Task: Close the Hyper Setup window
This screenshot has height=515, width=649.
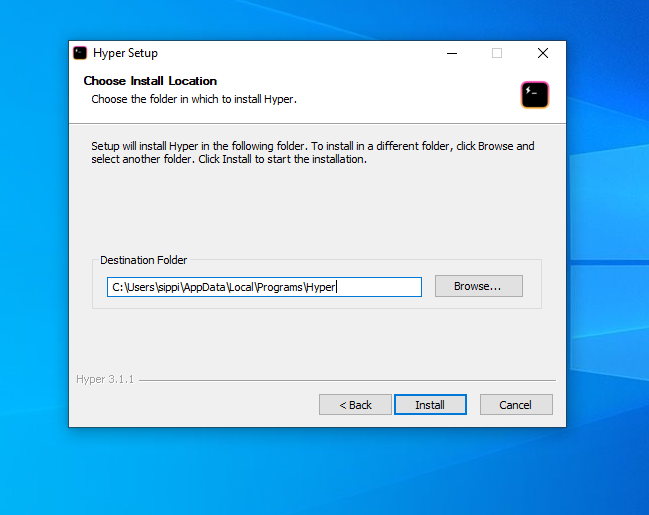Action: pyautogui.click(x=543, y=53)
